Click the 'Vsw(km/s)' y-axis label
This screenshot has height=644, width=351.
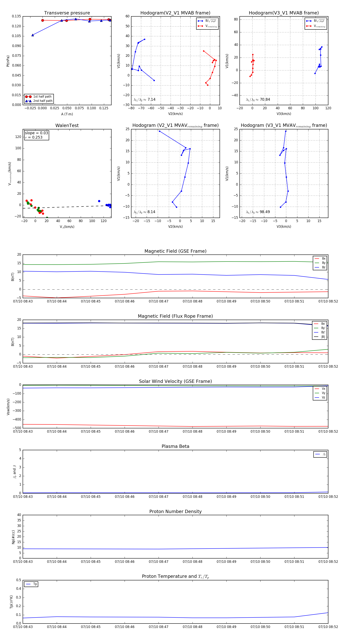click(8, 407)
